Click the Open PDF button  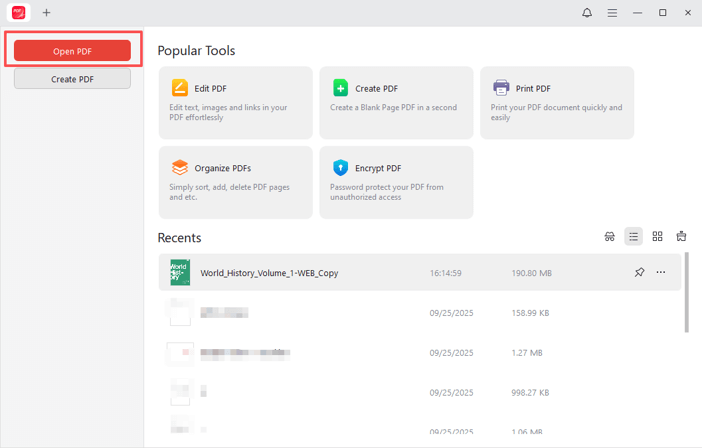(x=72, y=51)
